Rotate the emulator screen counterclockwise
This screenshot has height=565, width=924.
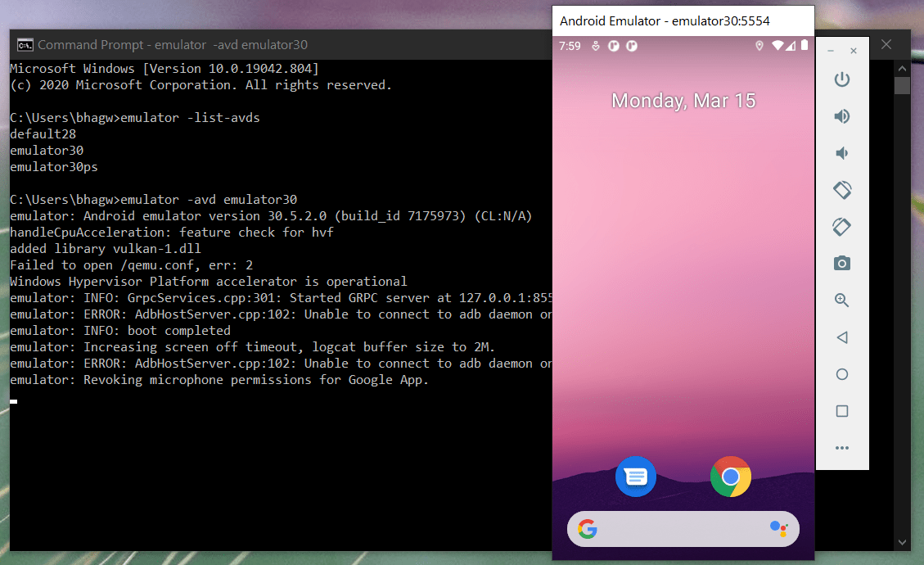tap(842, 189)
